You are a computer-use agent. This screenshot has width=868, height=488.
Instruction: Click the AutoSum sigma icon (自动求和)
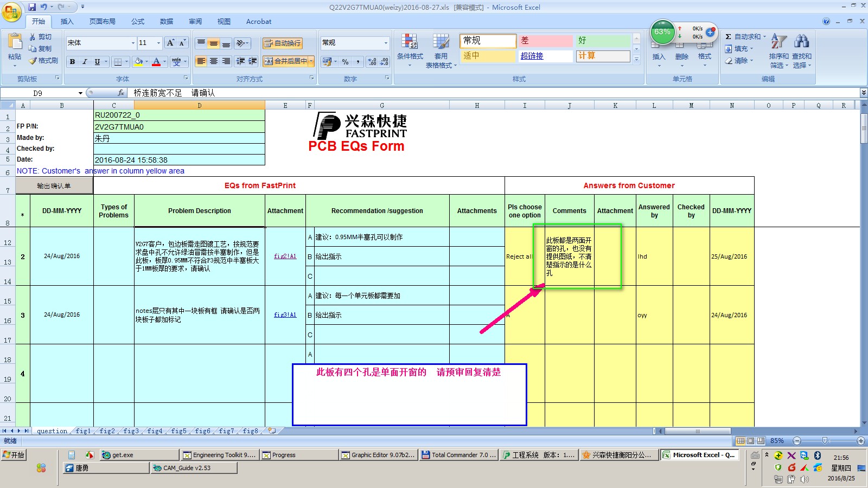(x=729, y=37)
